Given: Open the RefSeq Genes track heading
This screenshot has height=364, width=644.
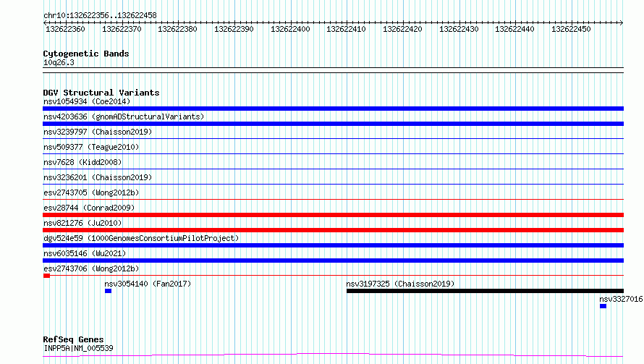Looking at the screenshot, I should point(73,339).
